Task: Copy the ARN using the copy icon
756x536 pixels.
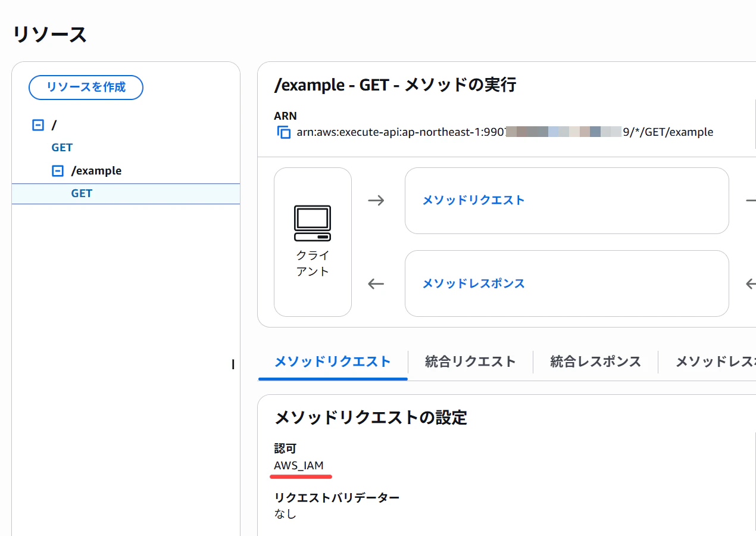Action: pyautogui.click(x=283, y=132)
